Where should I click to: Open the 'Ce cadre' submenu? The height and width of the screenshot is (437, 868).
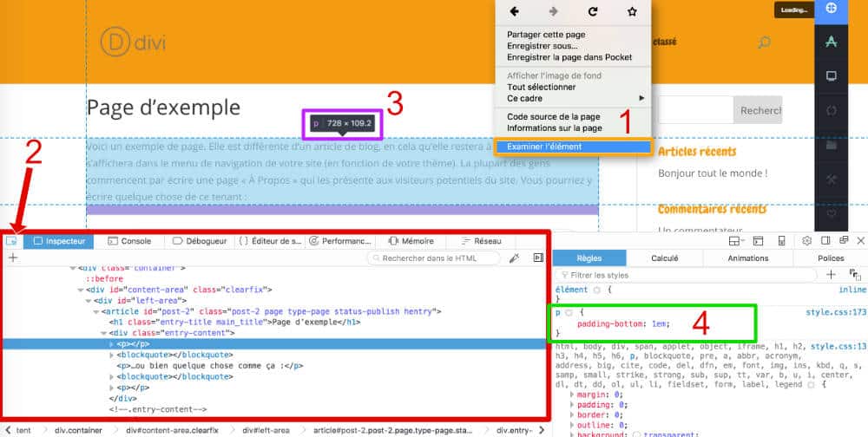pyautogui.click(x=573, y=98)
